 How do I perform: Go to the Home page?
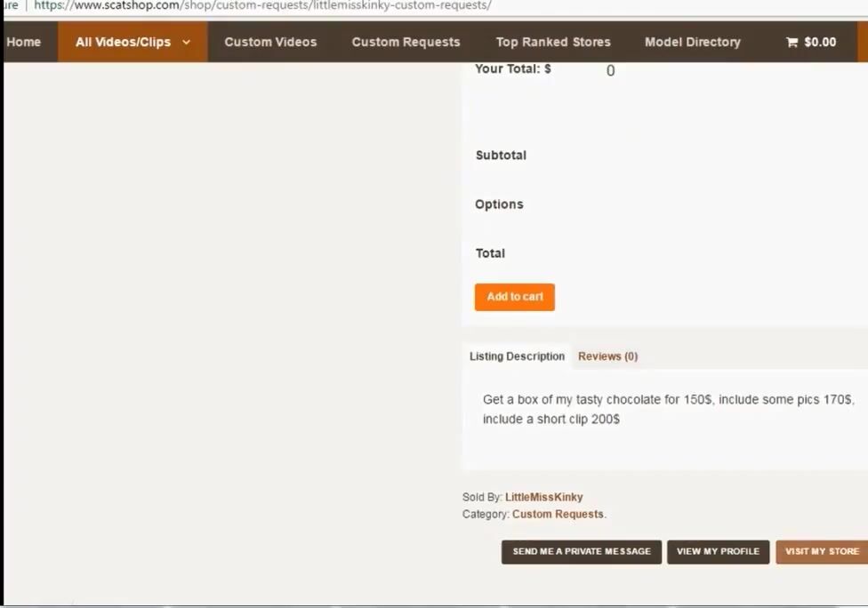coord(24,42)
